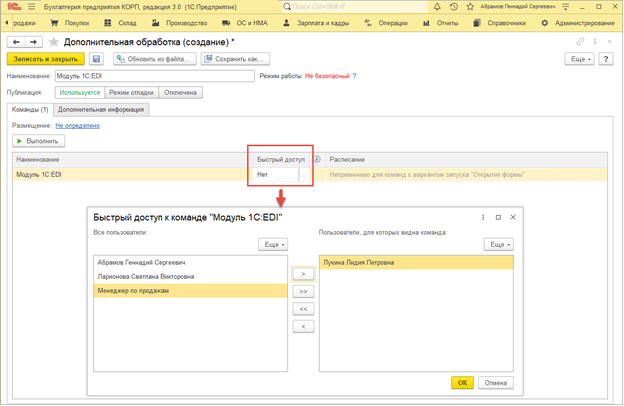Click the Выполнить button
624x406 pixels.
39,141
